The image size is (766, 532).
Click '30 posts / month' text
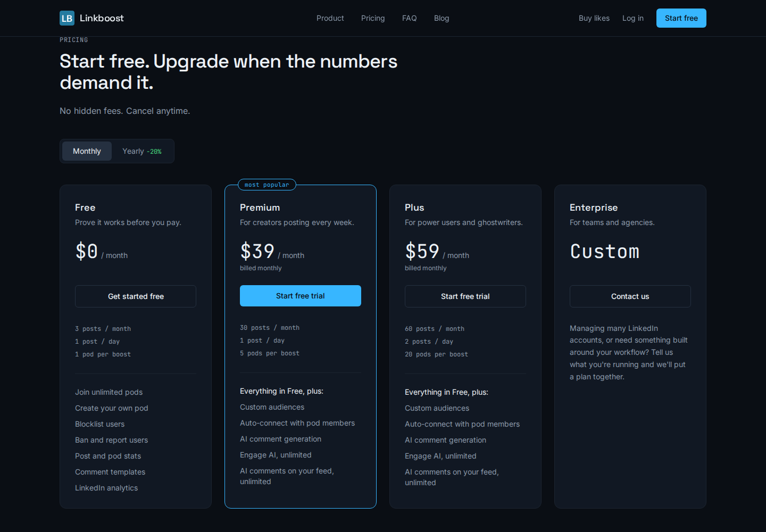[270, 328]
